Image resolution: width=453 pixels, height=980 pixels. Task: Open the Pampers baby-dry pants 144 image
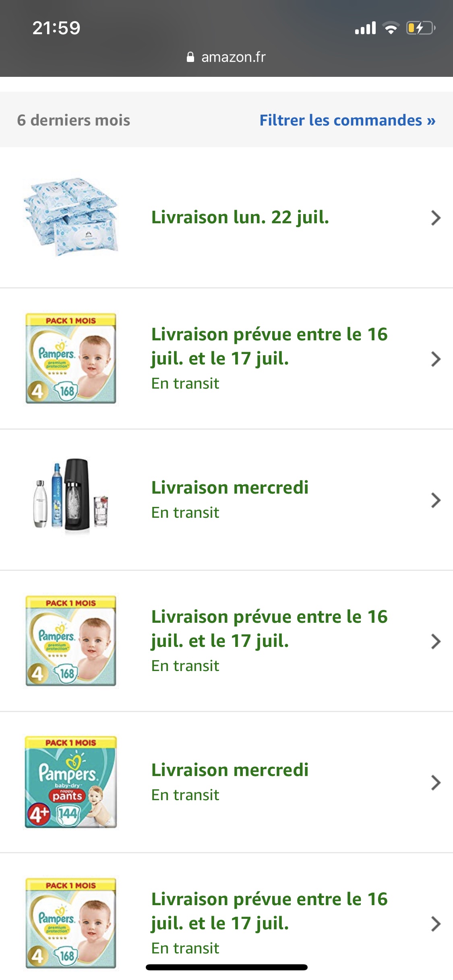click(x=71, y=782)
